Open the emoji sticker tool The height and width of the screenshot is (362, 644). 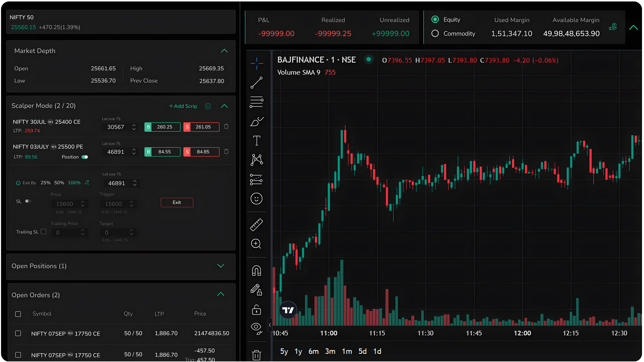click(257, 199)
